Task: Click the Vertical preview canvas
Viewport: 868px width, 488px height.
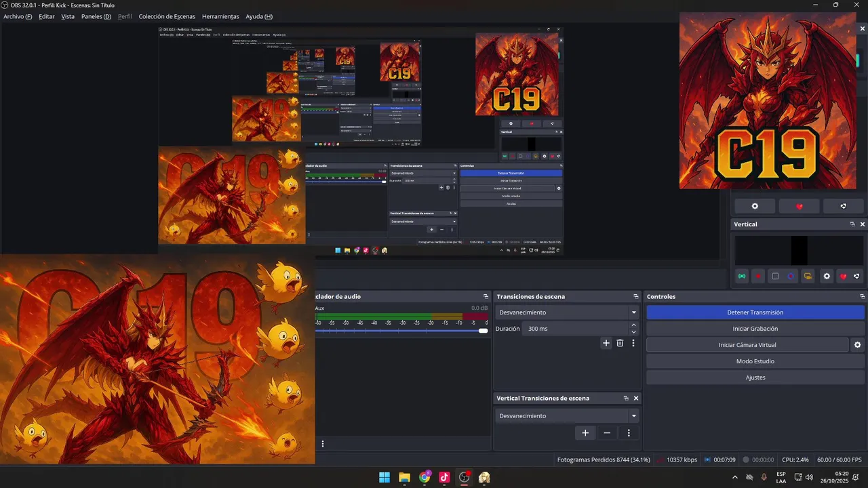Action: click(799, 250)
